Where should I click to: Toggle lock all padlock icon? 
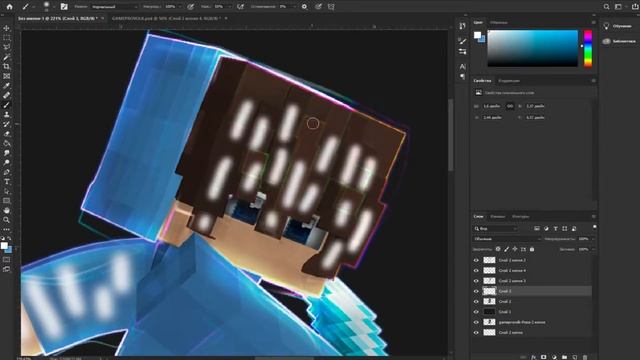point(532,249)
